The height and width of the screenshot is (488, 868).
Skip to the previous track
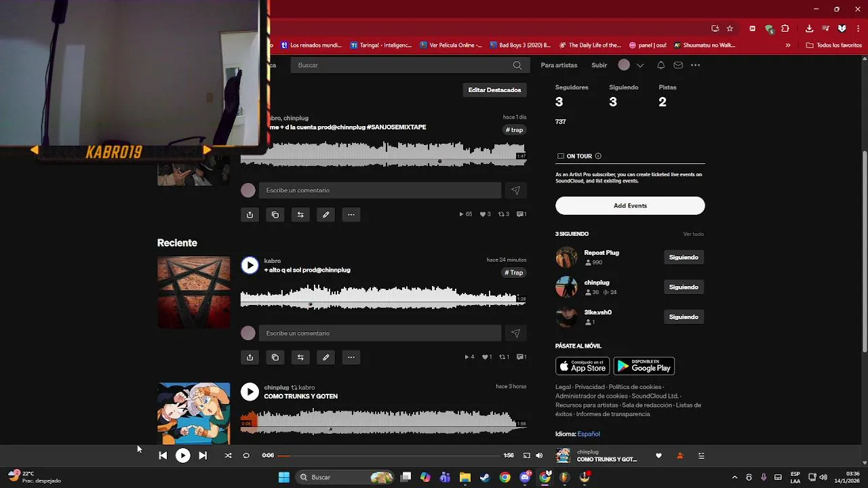[x=163, y=455]
